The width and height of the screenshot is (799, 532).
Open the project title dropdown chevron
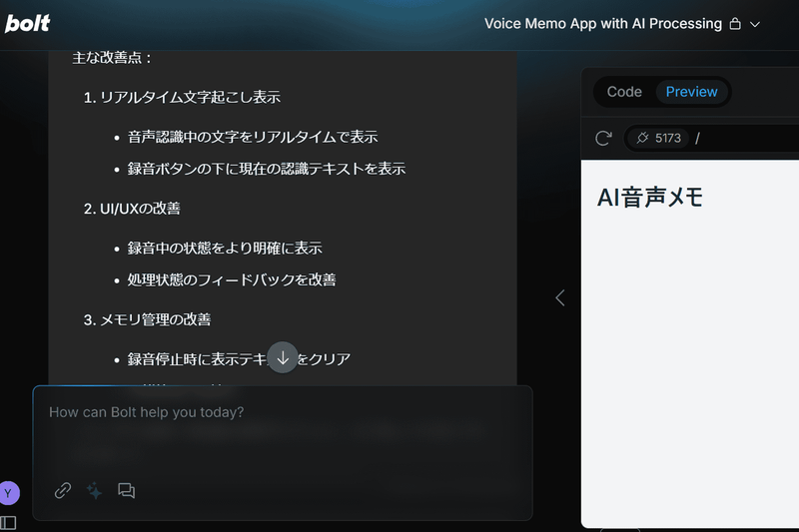tap(755, 24)
